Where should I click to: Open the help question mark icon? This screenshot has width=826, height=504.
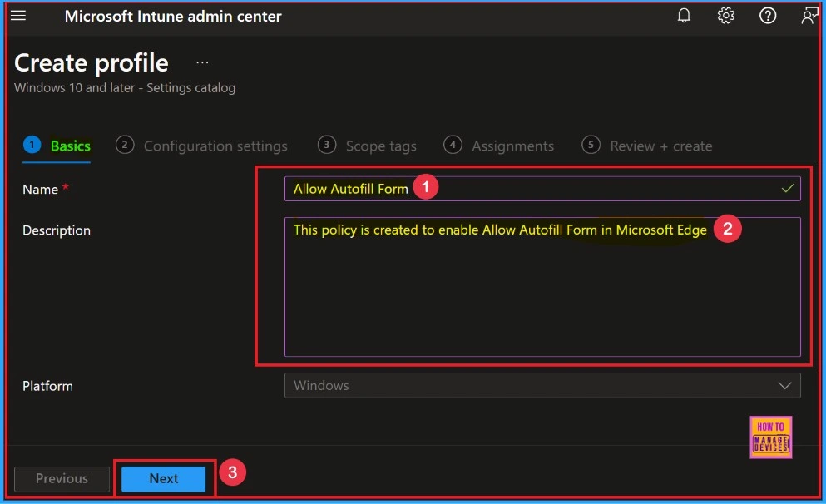click(x=768, y=16)
